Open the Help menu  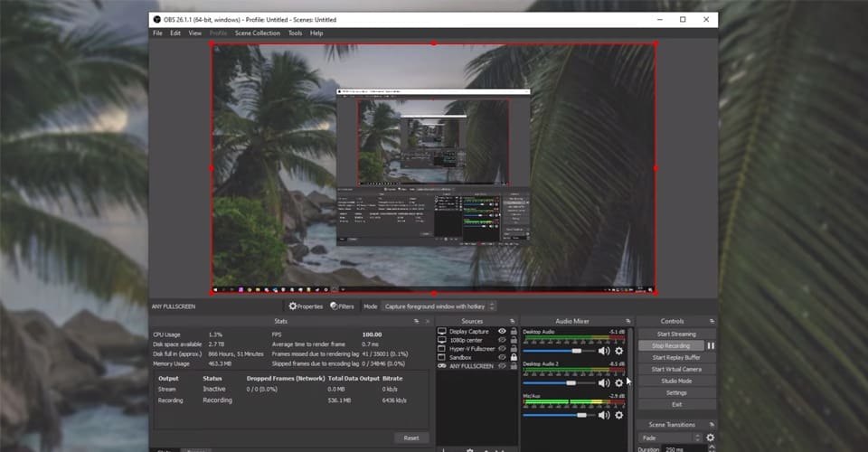316,33
